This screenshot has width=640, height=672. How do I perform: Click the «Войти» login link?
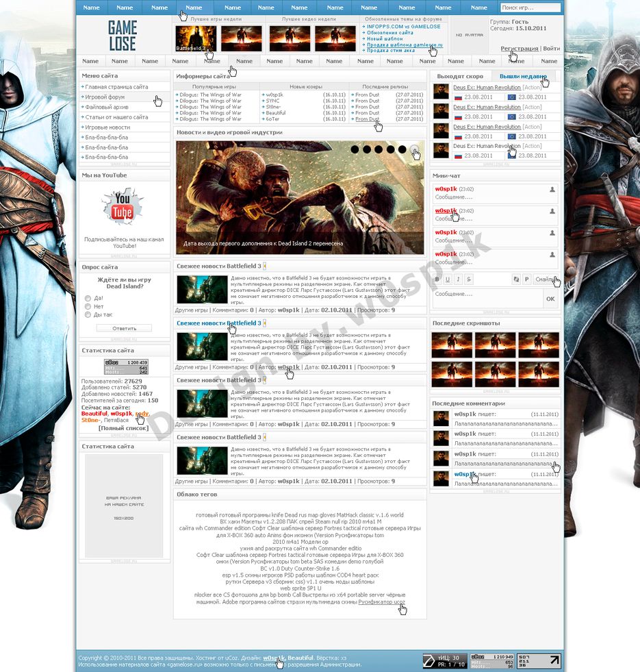(x=551, y=49)
